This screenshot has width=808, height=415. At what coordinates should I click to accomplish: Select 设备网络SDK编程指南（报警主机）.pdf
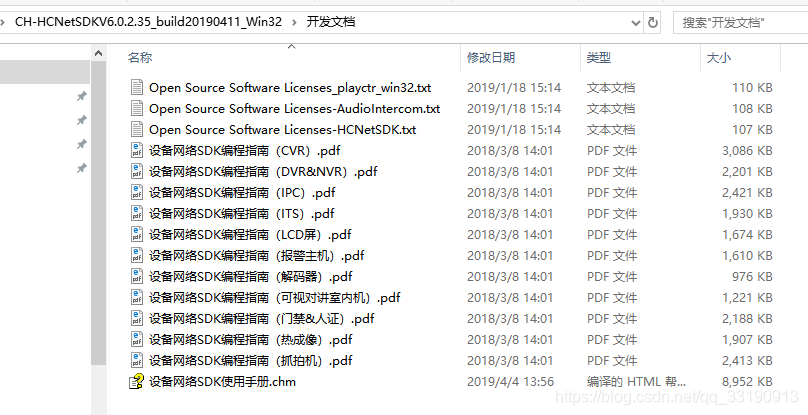pos(257,256)
